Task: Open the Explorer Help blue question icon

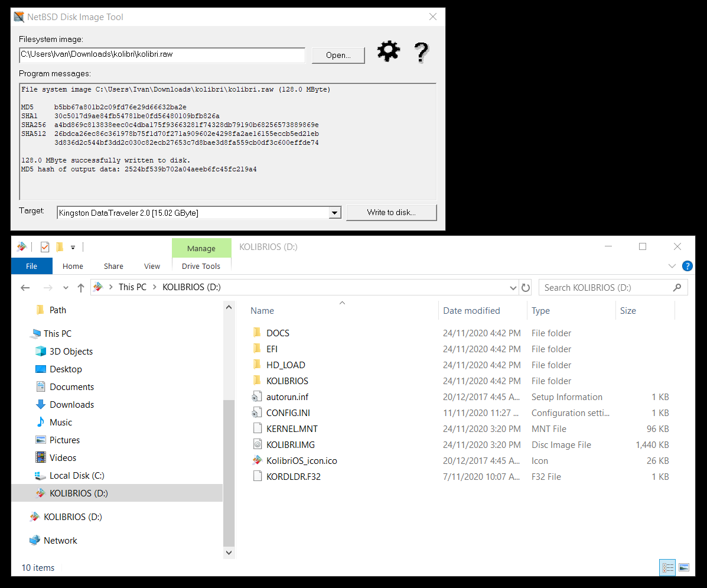Action: 687,266
